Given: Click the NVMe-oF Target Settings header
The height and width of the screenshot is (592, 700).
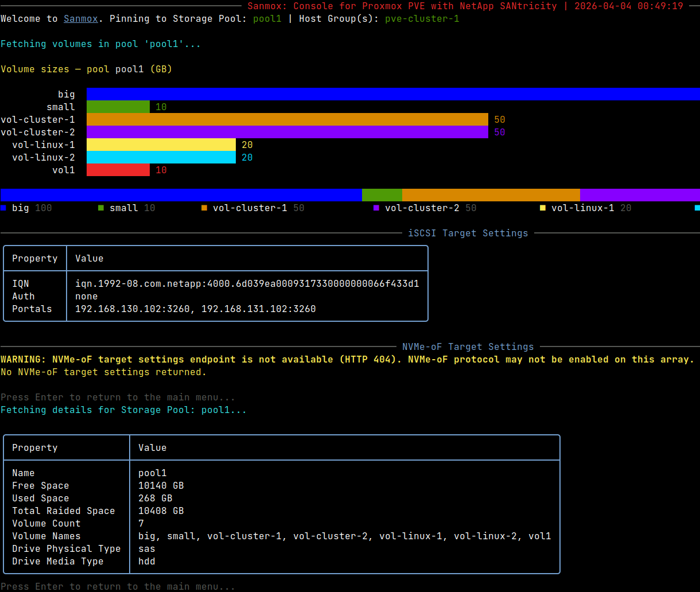Looking at the screenshot, I should point(468,347).
